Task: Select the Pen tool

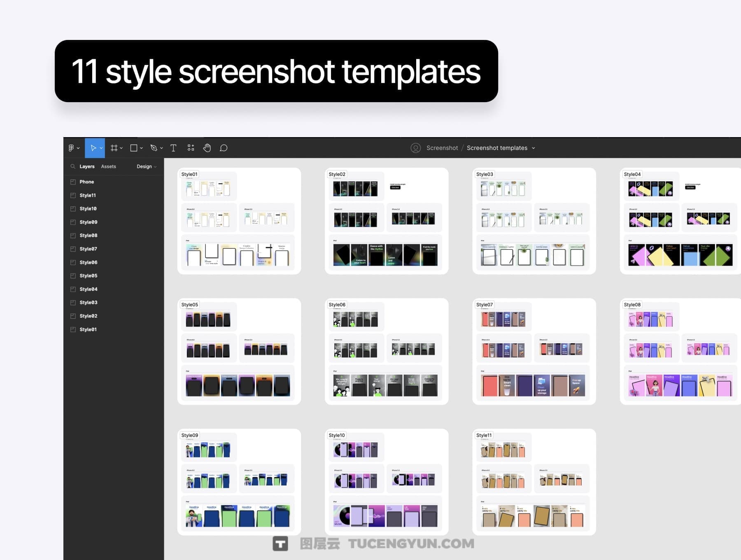Action: 153,148
